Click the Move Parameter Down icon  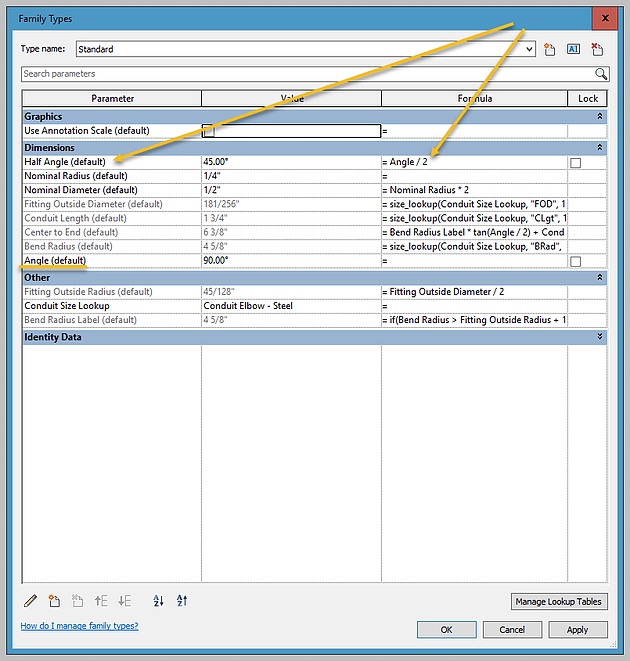tap(124, 601)
